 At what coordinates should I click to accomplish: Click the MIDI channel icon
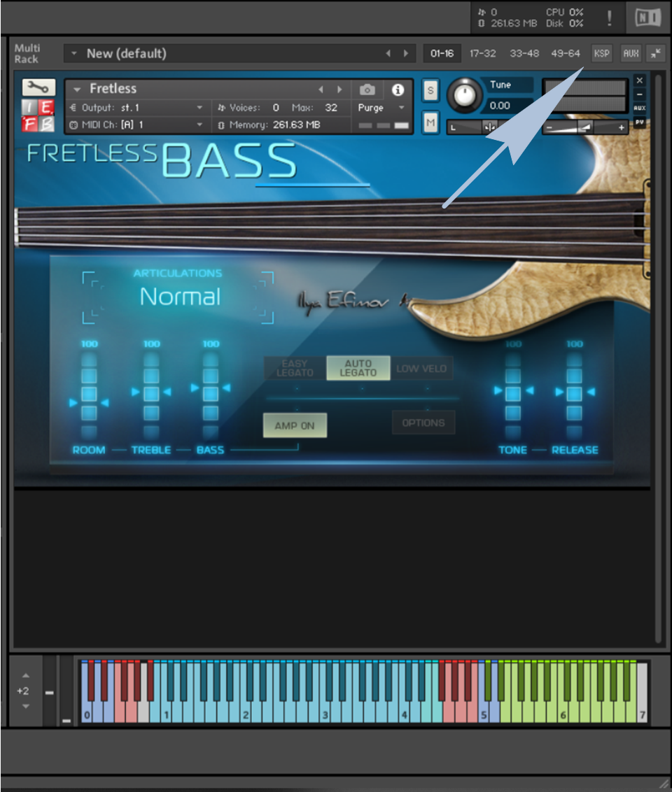point(73,125)
